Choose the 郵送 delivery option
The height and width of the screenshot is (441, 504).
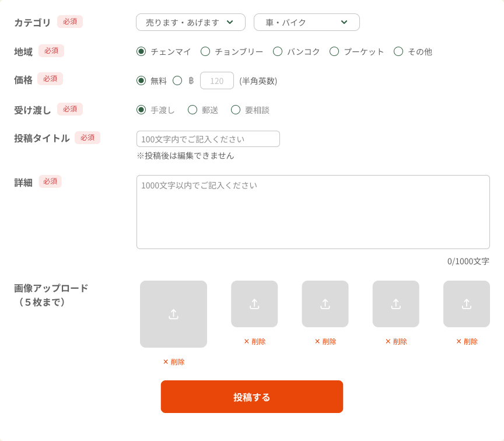[x=192, y=109]
